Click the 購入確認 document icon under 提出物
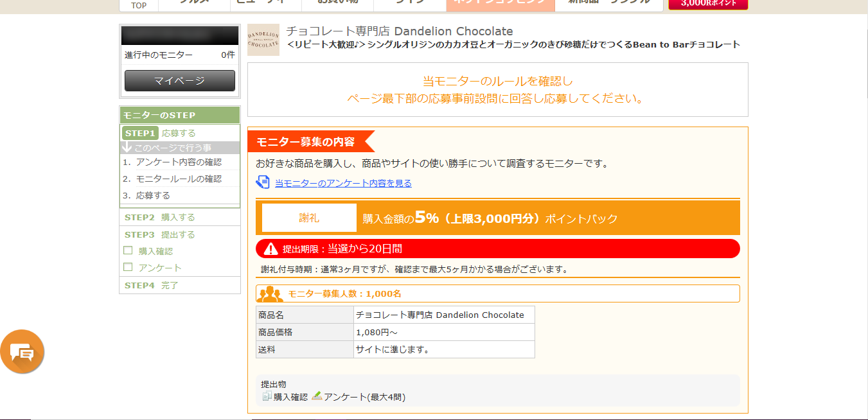The width and height of the screenshot is (868, 420). click(x=267, y=396)
